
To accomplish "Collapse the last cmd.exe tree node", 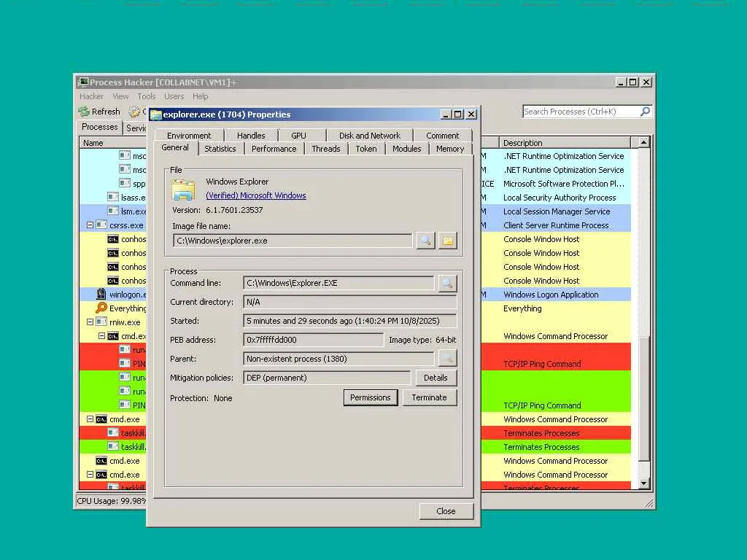I will click(90, 475).
